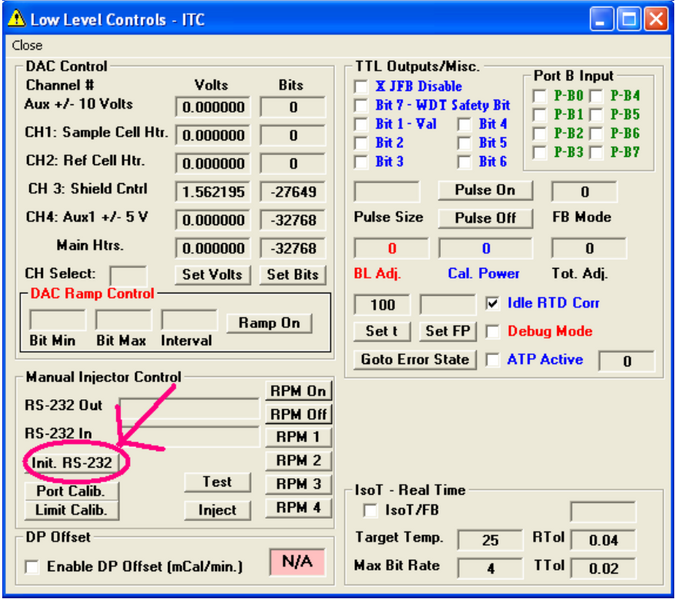This screenshot has width=675, height=599.
Task: Click the Goto Error State button
Action: click(415, 360)
